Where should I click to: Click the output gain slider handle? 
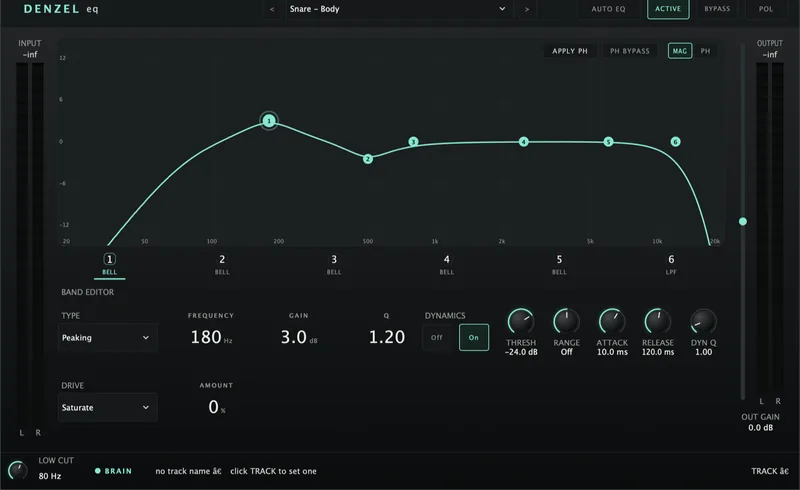pos(743,222)
